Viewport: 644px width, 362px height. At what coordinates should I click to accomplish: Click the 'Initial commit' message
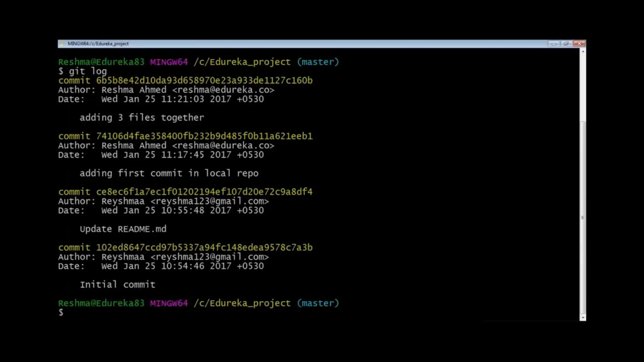tap(117, 284)
